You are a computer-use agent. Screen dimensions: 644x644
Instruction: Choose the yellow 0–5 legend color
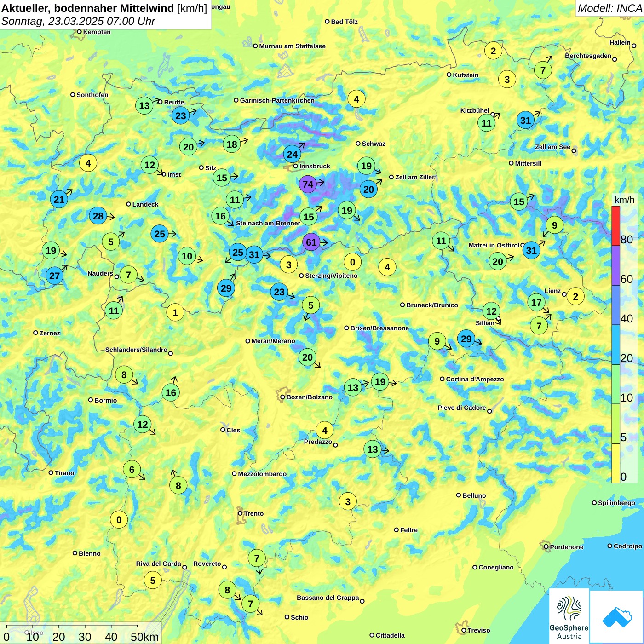615,463
